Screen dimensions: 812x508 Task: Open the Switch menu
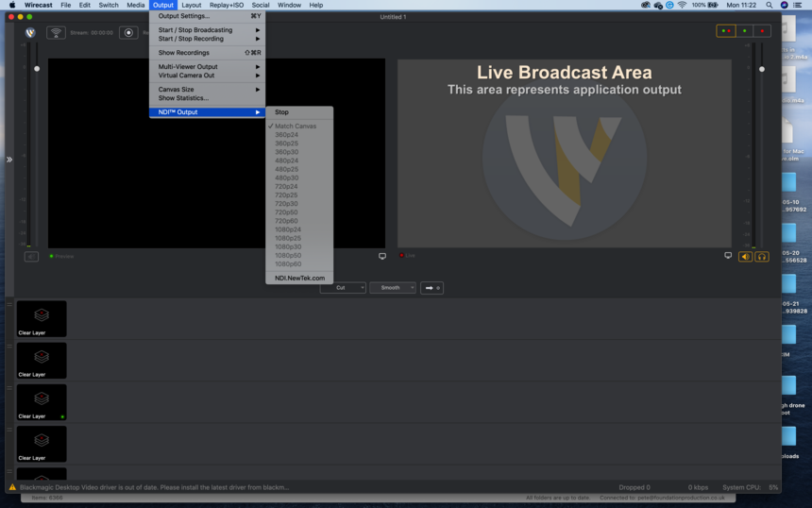[109, 5]
